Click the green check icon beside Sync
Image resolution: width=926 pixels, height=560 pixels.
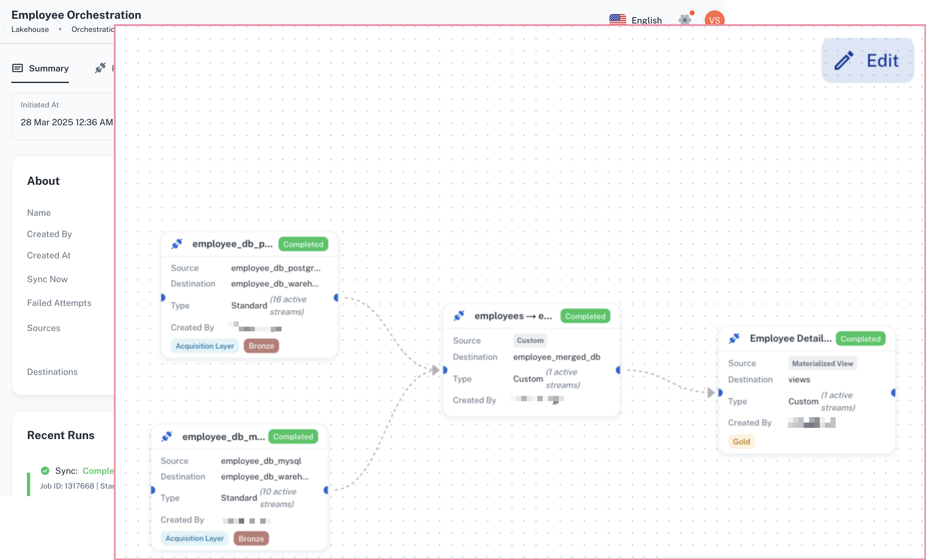45,471
